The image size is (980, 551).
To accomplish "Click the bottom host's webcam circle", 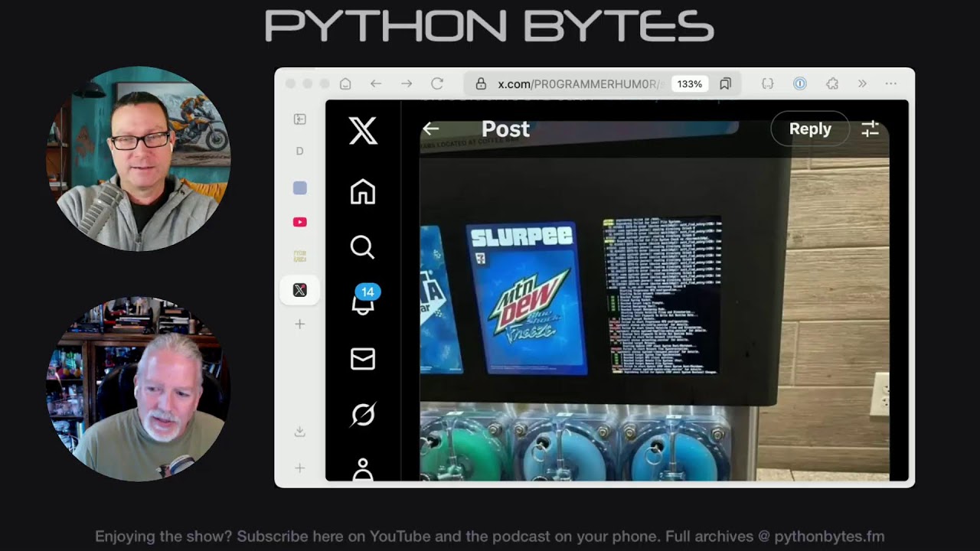I will tap(139, 390).
